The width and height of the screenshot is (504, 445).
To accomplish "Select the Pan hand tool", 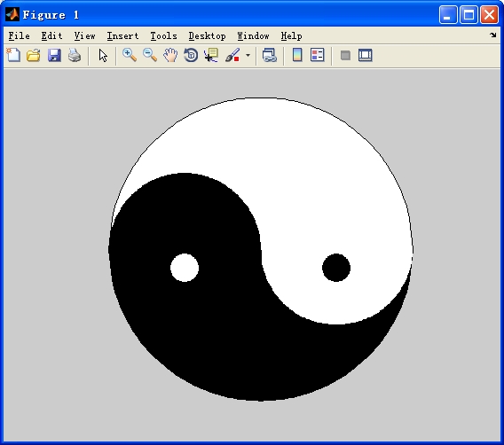I will click(x=170, y=55).
